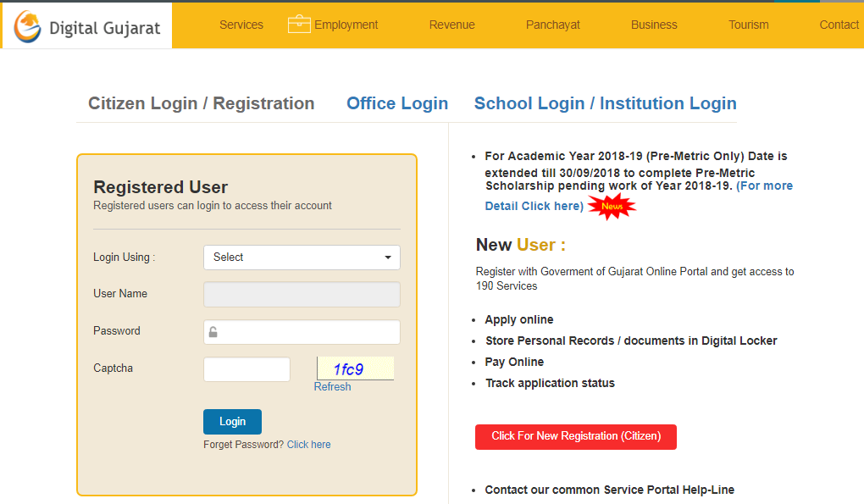864x504 pixels.
Task: Select the Citizen Login / Registration tab
Action: point(201,102)
